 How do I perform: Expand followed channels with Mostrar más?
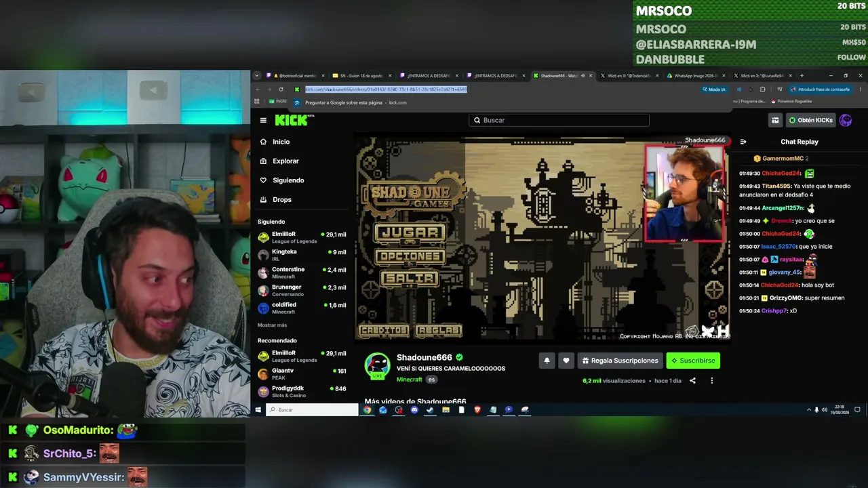coord(272,325)
